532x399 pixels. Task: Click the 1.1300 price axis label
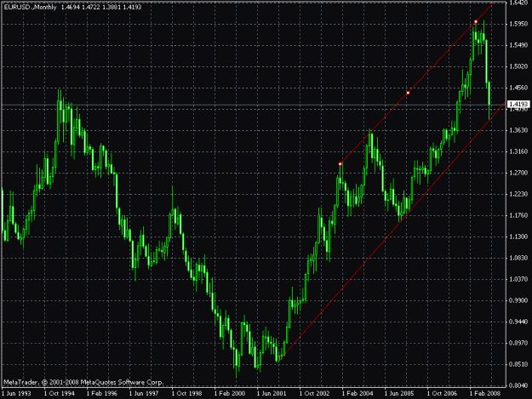point(518,237)
